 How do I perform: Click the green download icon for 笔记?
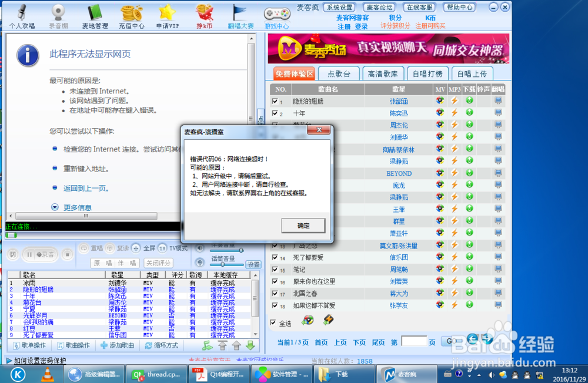[469, 268]
